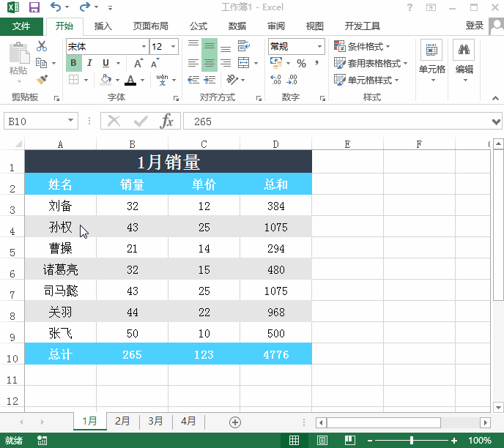This screenshot has width=504, height=448.
Task: Increase decimal places
Action: pos(275,80)
